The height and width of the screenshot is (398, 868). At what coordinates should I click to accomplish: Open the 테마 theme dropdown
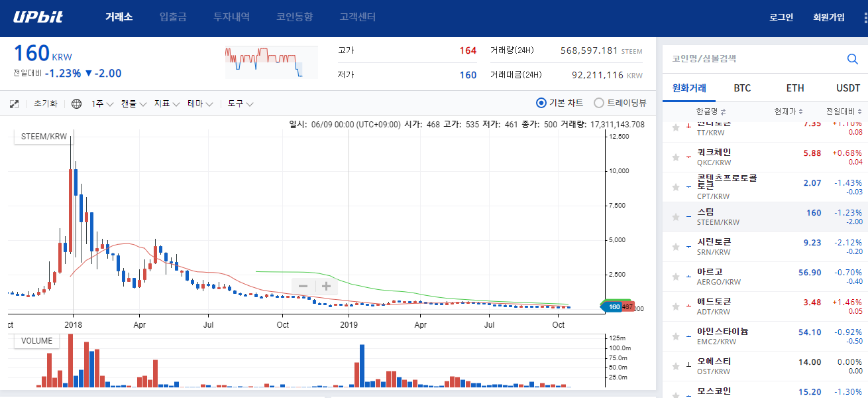200,103
